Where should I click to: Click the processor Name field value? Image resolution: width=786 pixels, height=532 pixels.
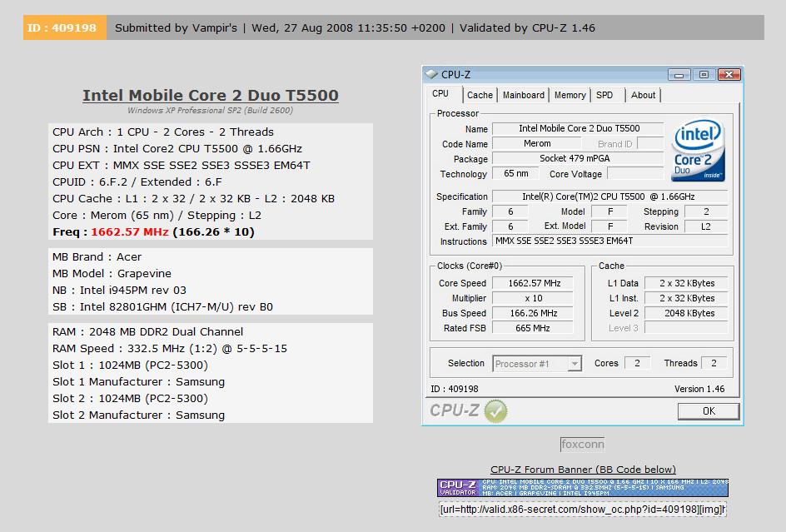pyautogui.click(x=579, y=129)
